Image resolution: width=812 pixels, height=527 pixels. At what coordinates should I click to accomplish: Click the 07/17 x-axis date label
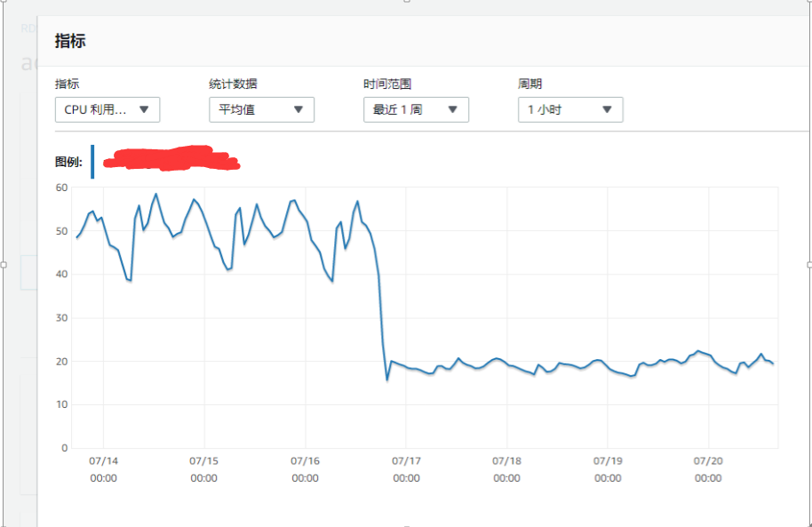(406, 461)
